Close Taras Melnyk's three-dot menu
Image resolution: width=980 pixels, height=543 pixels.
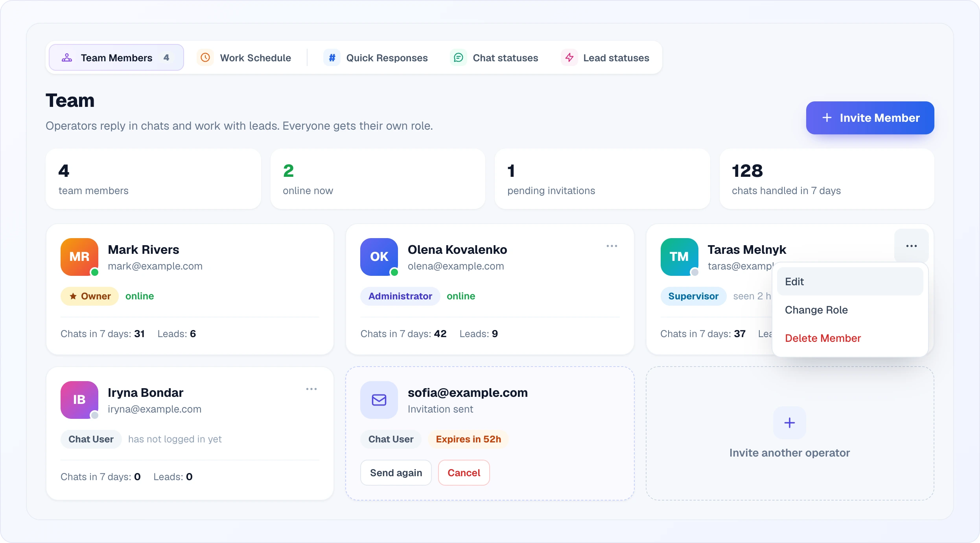pyautogui.click(x=912, y=246)
